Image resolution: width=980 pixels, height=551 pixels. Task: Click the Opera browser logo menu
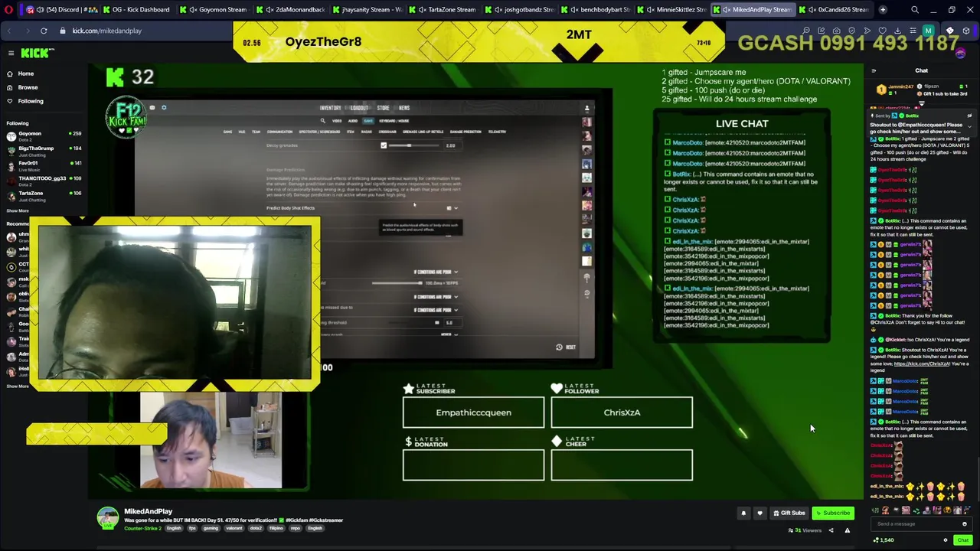pyautogui.click(x=9, y=10)
